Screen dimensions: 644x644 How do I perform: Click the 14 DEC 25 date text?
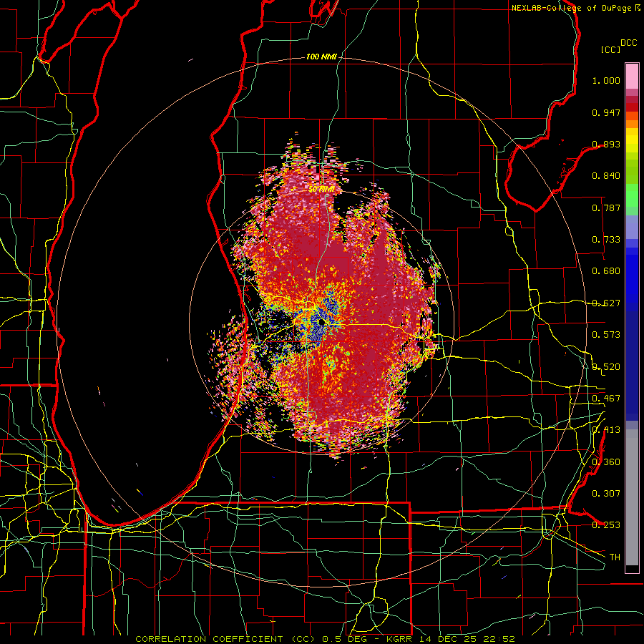coord(449,639)
